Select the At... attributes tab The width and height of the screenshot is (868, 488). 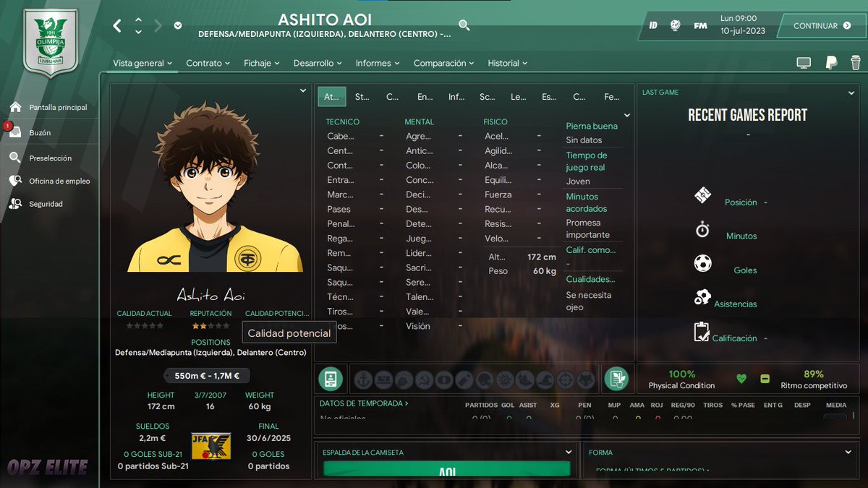click(x=332, y=97)
